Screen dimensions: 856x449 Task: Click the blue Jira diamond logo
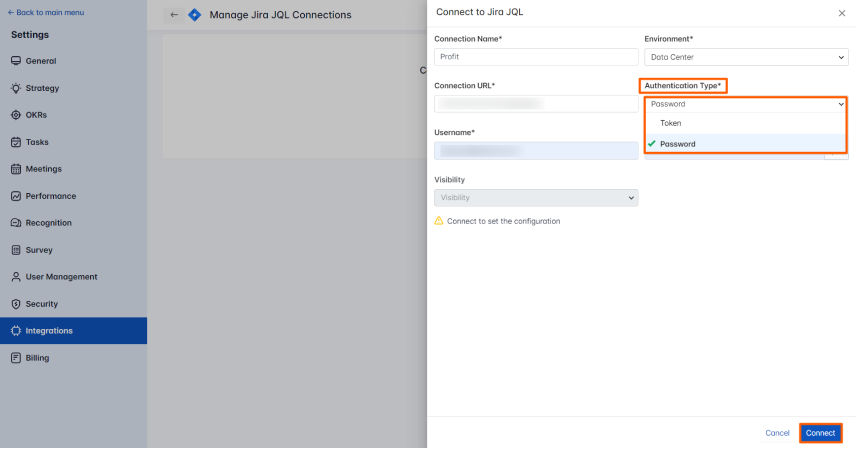194,15
